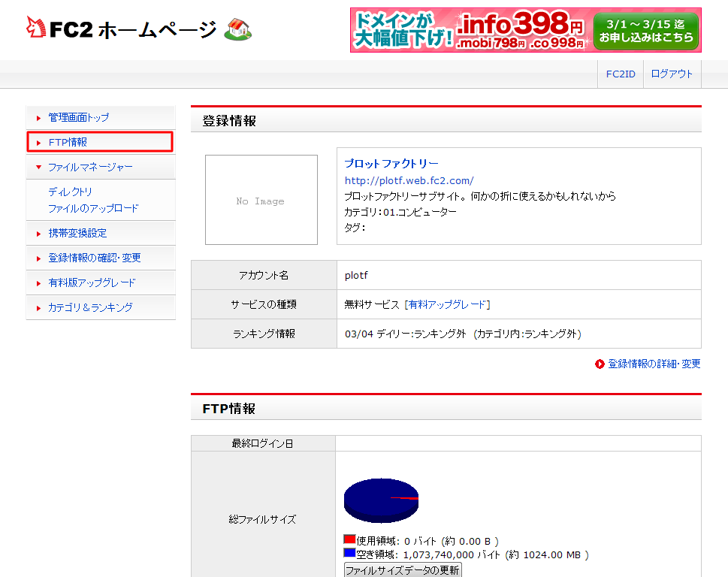
Task: Click the arrow beside 携帯変換設定
Action: click(38, 234)
